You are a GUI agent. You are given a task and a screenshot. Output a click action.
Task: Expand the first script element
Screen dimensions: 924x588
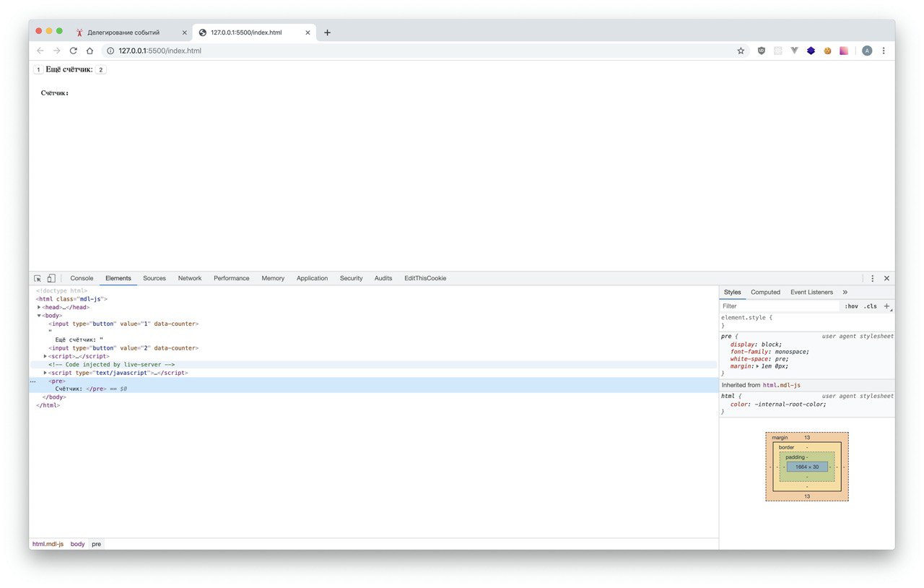click(x=45, y=356)
